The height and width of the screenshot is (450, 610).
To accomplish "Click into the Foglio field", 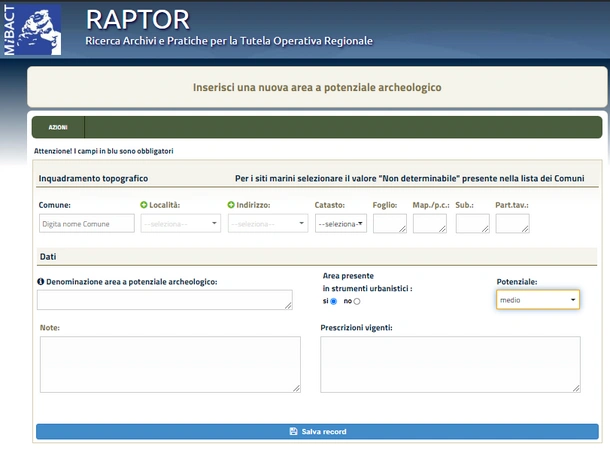I will [389, 224].
